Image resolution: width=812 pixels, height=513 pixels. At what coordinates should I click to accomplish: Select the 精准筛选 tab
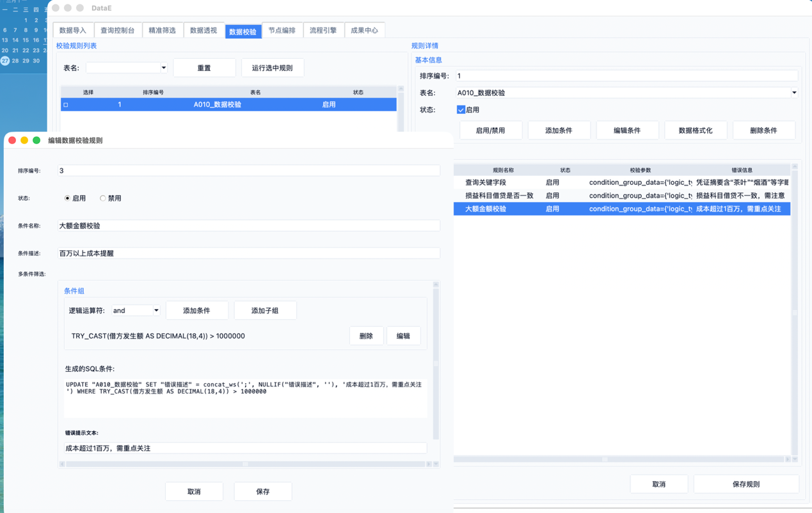162,30
